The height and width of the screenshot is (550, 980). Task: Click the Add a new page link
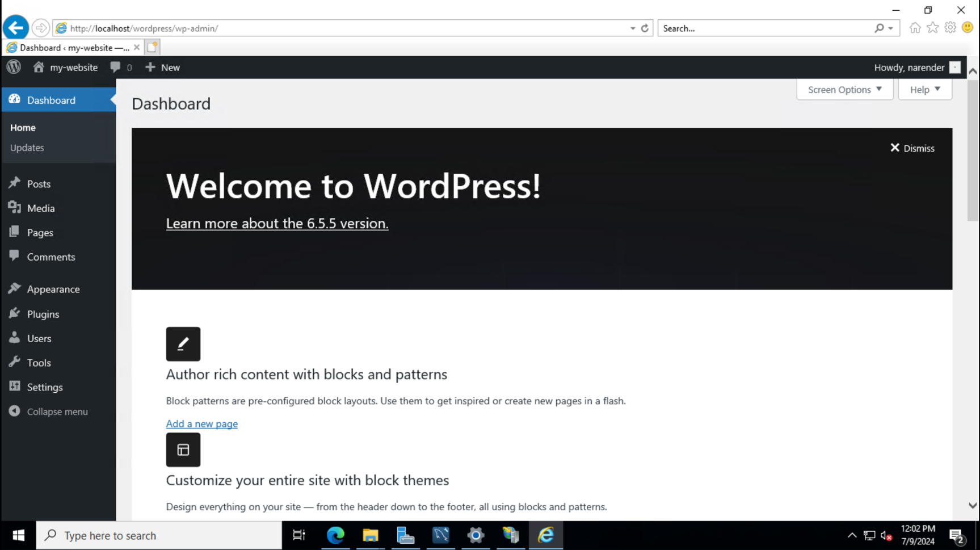[x=201, y=423]
